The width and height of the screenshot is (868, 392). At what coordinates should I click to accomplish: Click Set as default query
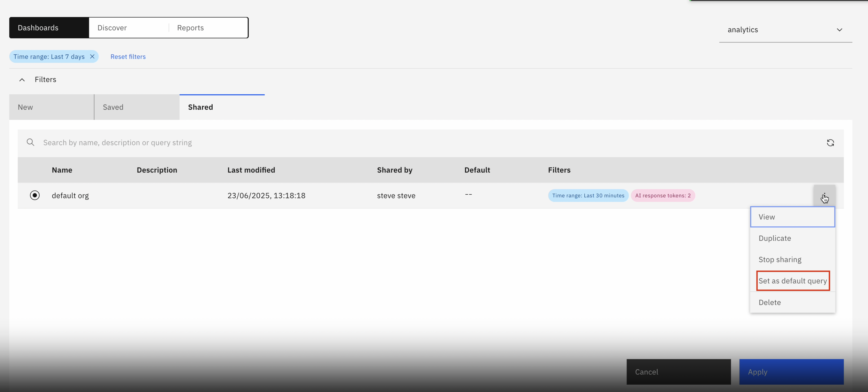click(x=793, y=281)
